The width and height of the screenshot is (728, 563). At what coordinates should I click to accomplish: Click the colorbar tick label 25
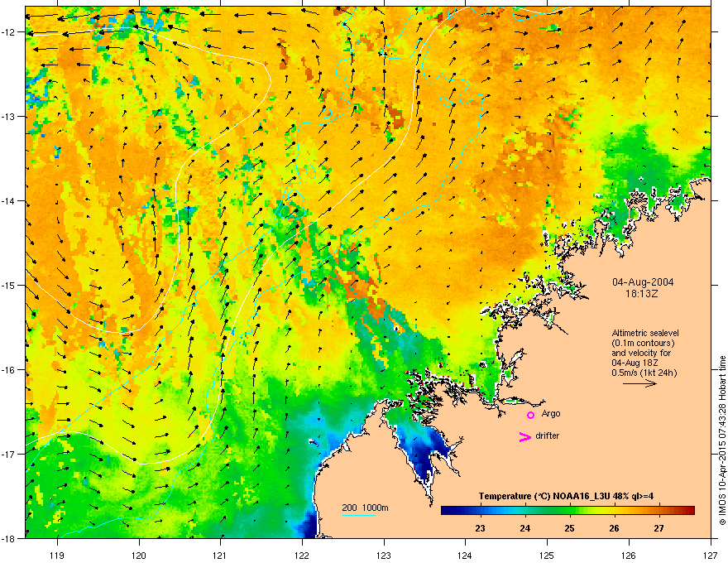(569, 528)
